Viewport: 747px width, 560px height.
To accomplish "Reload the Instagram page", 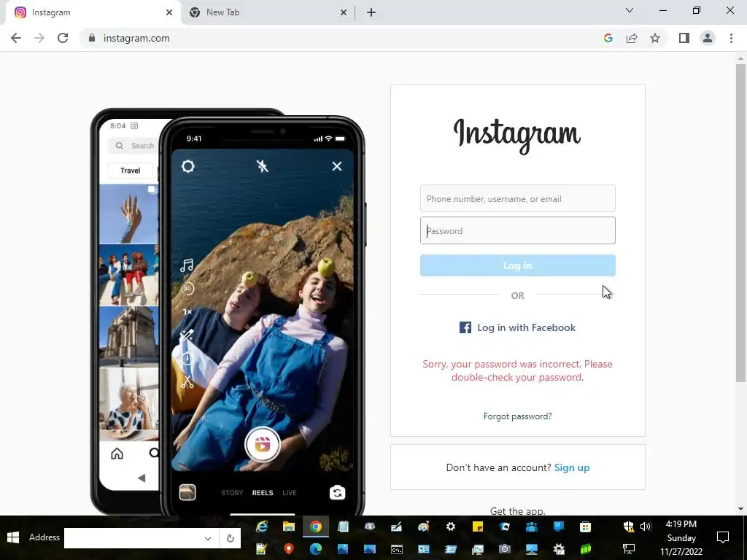I will point(63,38).
